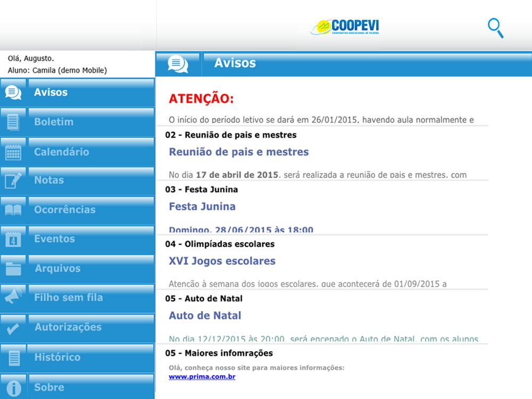Click the Calendário calendar grid icon
Viewport: 532px width, 399px height.
[13, 152]
